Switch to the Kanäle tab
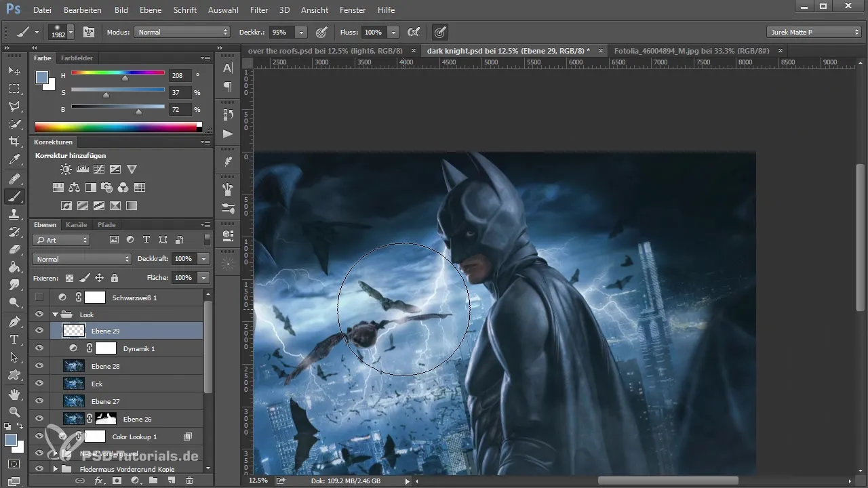Viewport: 868px width, 488px height. point(77,224)
